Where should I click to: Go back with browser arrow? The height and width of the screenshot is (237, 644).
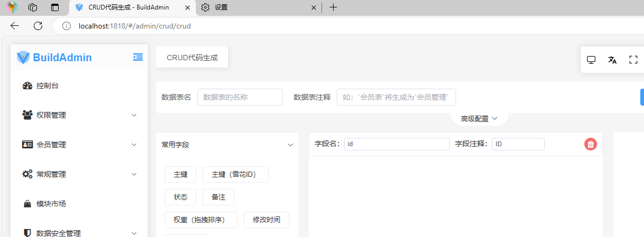14,26
